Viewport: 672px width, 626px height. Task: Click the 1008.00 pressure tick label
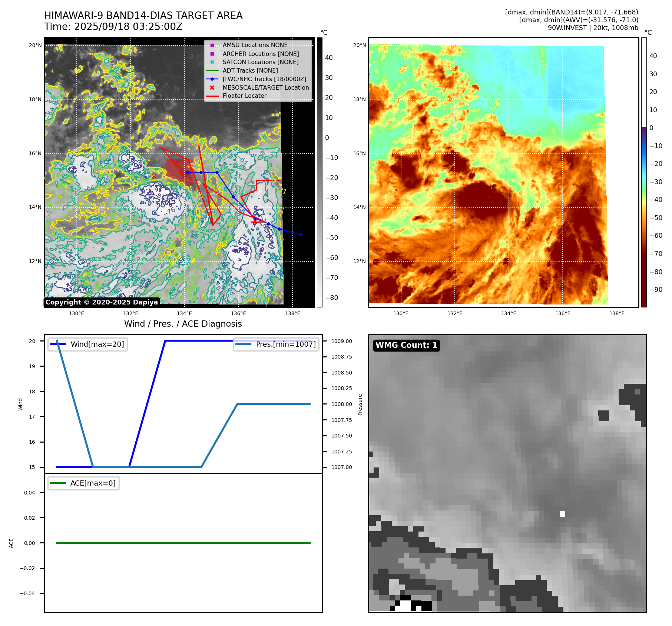coord(341,404)
